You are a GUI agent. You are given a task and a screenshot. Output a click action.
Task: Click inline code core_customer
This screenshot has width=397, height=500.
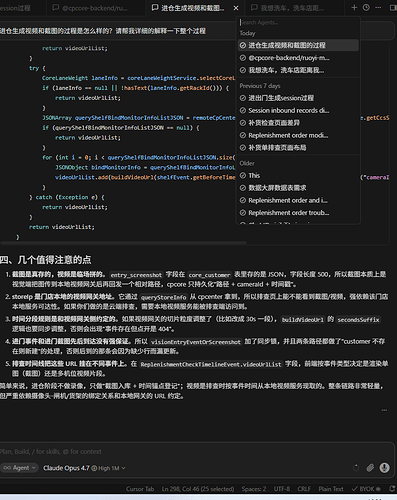209,275
